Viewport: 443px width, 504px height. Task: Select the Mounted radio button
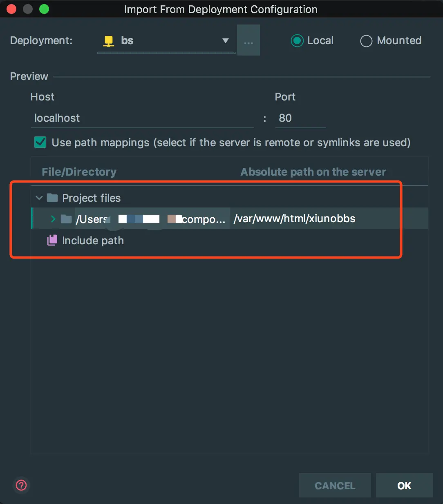pyautogui.click(x=366, y=41)
